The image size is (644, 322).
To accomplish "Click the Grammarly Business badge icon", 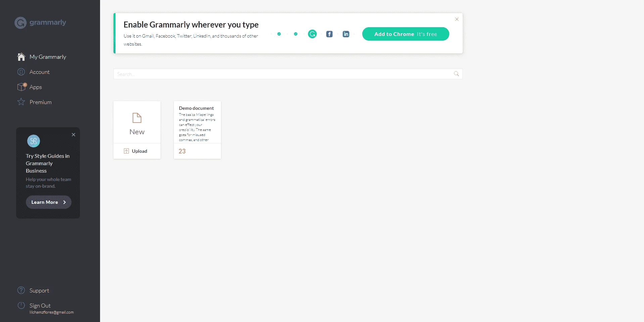I will coord(34,141).
